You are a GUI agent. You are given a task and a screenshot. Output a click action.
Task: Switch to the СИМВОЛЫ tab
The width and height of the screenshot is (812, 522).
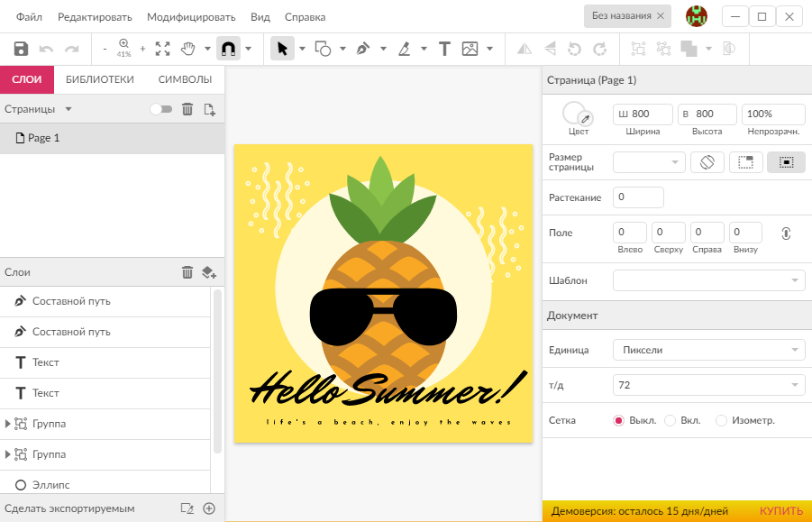click(187, 79)
